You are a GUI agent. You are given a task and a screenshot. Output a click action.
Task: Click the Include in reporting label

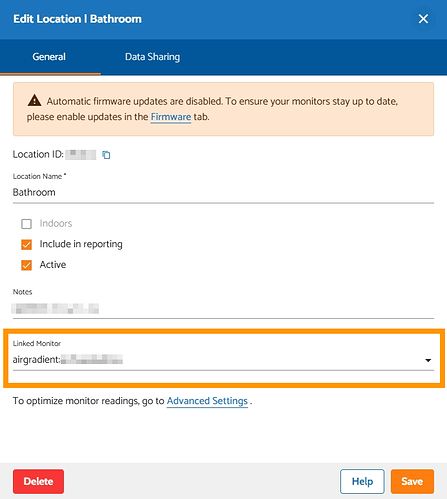[81, 244]
